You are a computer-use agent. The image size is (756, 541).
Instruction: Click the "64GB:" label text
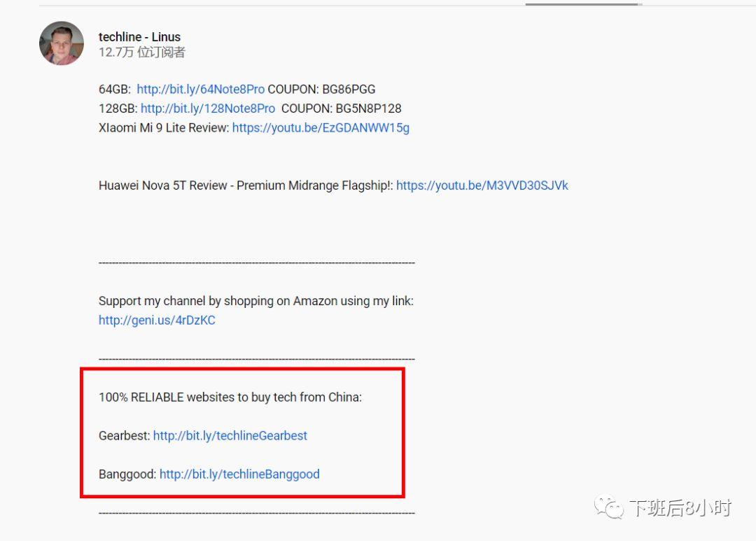pyautogui.click(x=115, y=89)
